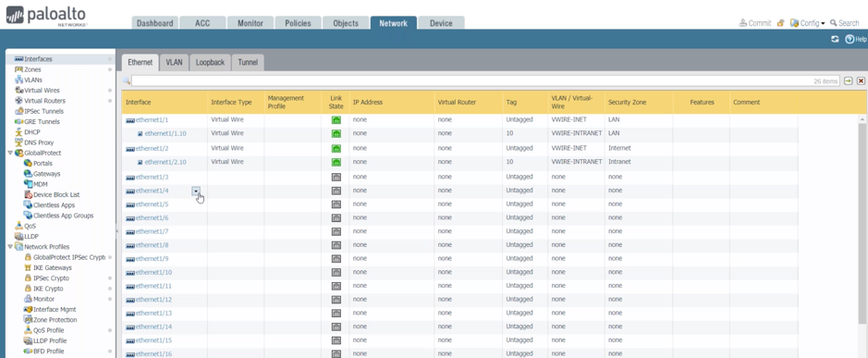Viewport: 868px width, 358px height.
Task: Click the green link state icon for ethernet1/1
Action: click(336, 119)
